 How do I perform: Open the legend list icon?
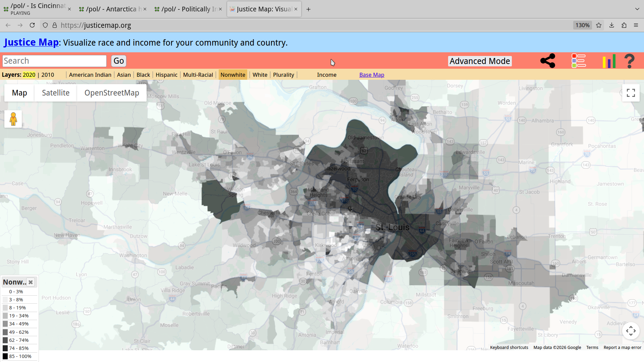(579, 61)
